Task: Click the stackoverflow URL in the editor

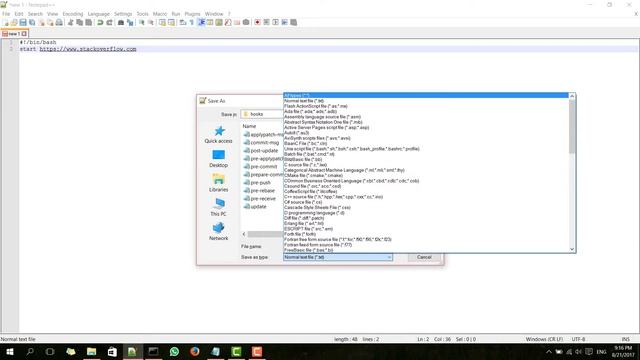Action: (x=88, y=49)
